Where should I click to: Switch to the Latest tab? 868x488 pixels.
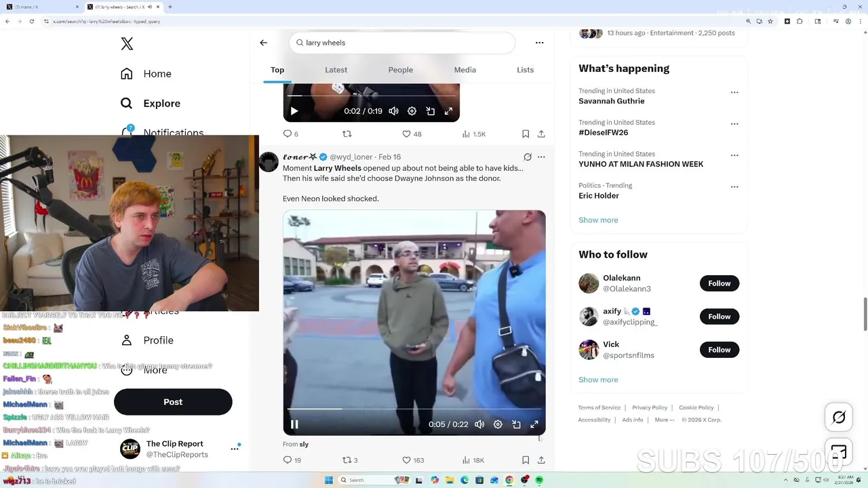[x=336, y=70]
